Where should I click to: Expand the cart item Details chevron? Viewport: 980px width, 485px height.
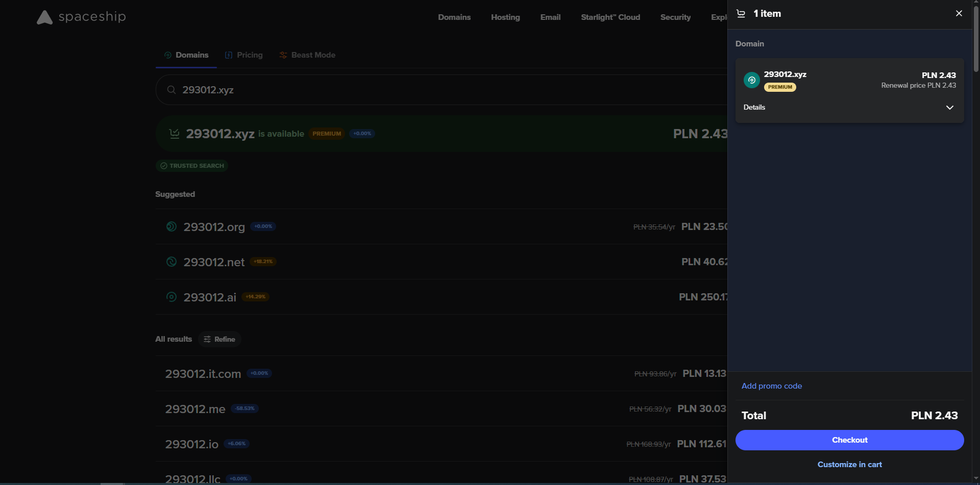click(x=949, y=108)
